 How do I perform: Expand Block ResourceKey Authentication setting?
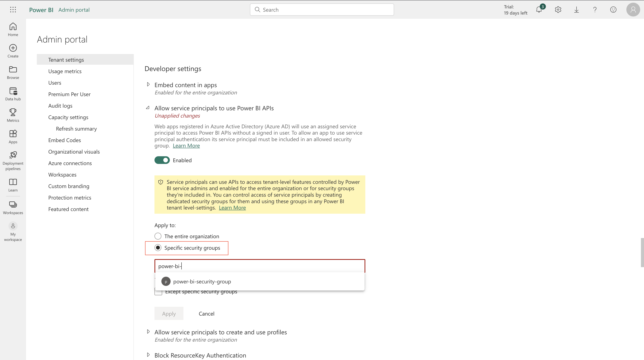click(148, 355)
